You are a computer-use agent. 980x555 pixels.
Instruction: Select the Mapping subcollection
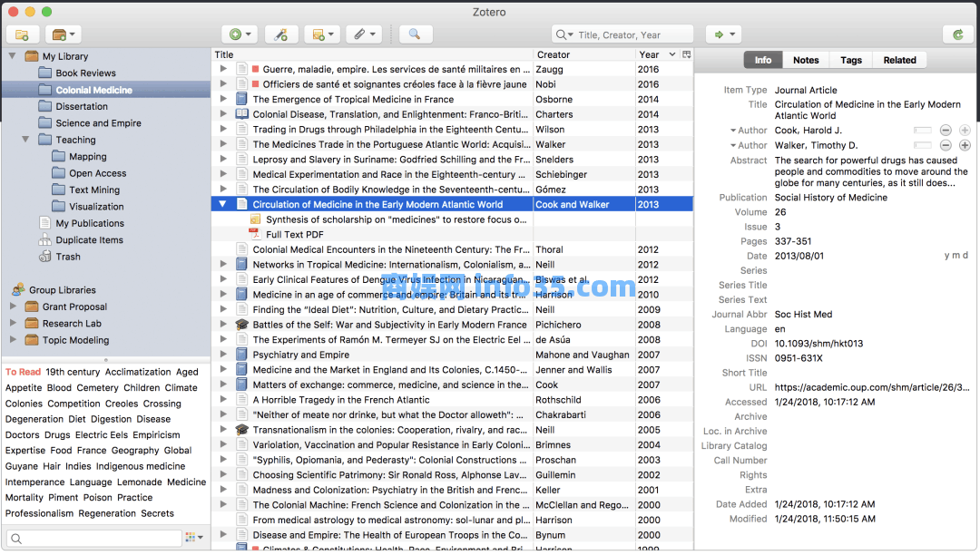coord(87,156)
